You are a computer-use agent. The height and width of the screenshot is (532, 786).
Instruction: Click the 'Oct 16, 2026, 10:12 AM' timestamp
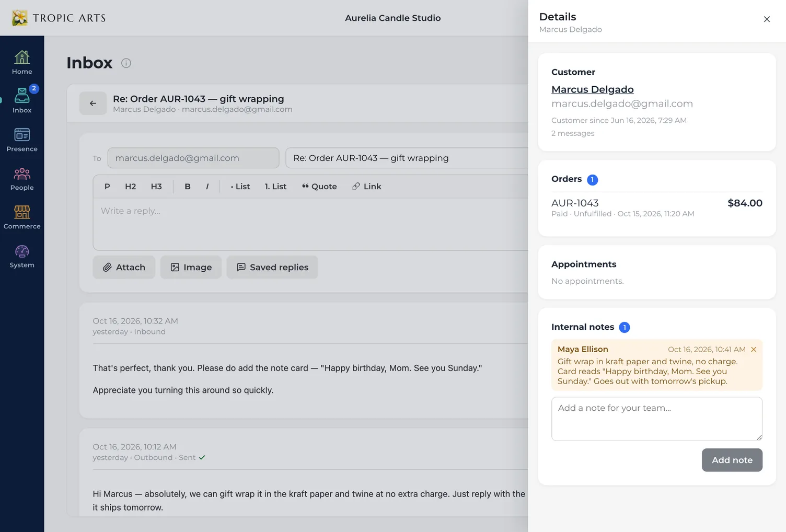tap(134, 447)
